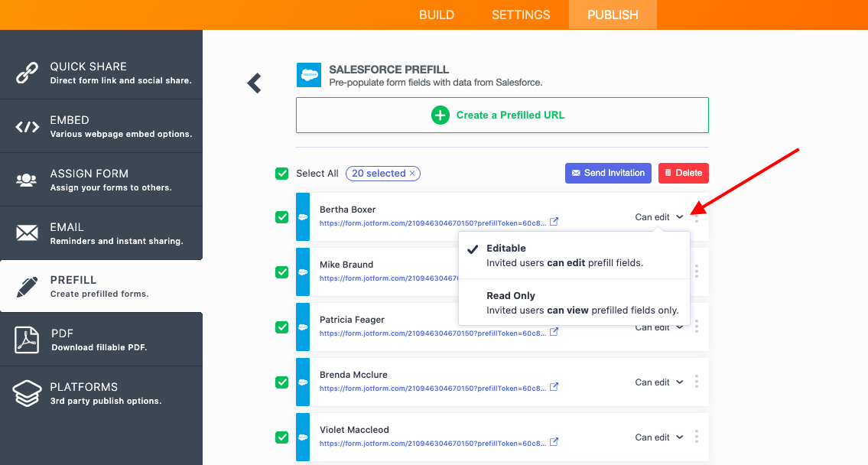
Task: Open the PDF sidebar section
Action: (101, 340)
